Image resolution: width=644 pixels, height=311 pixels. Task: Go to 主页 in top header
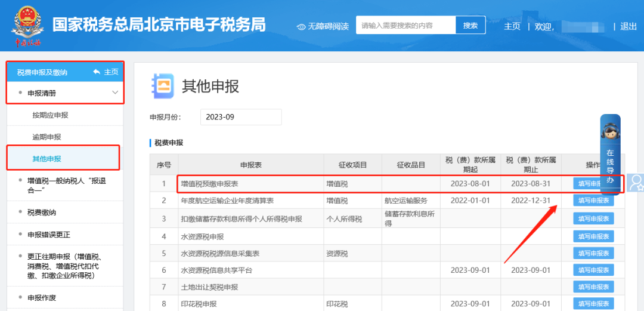[x=512, y=26]
